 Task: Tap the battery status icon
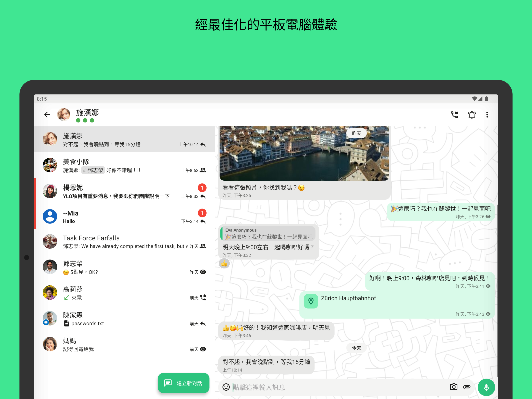coord(486,99)
